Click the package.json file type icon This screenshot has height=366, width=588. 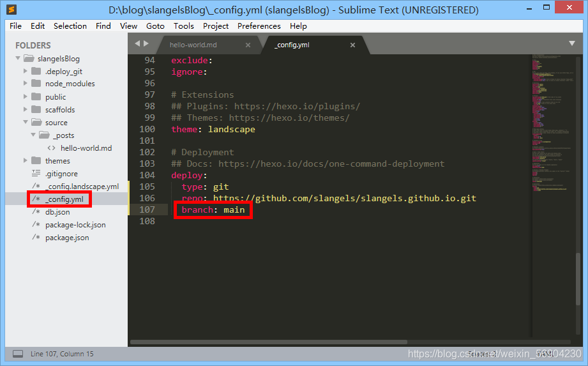coord(36,238)
